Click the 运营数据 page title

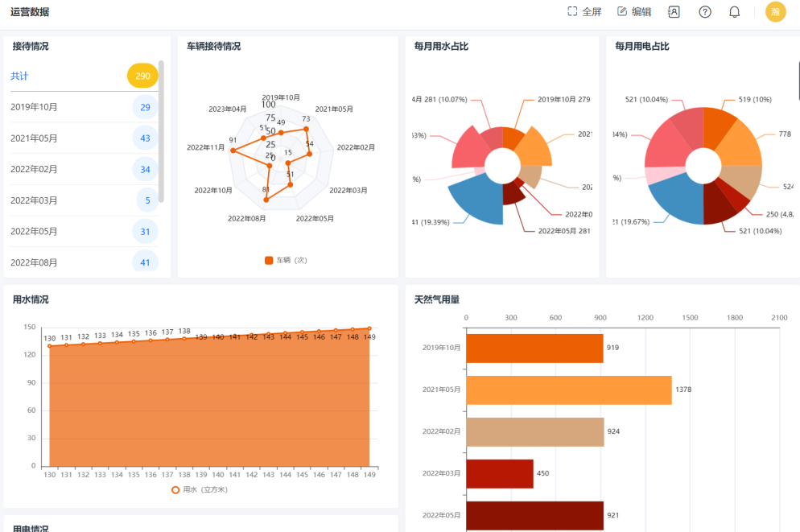pyautogui.click(x=30, y=11)
